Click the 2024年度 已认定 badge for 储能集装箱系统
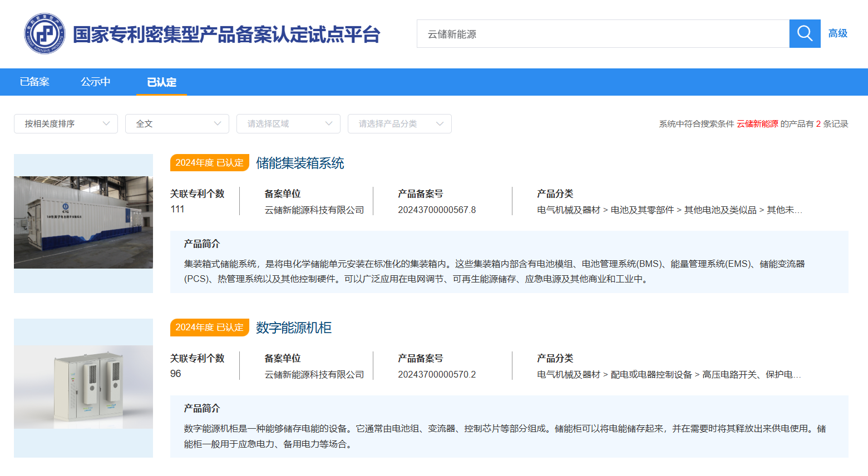The width and height of the screenshot is (868, 476). [210, 162]
